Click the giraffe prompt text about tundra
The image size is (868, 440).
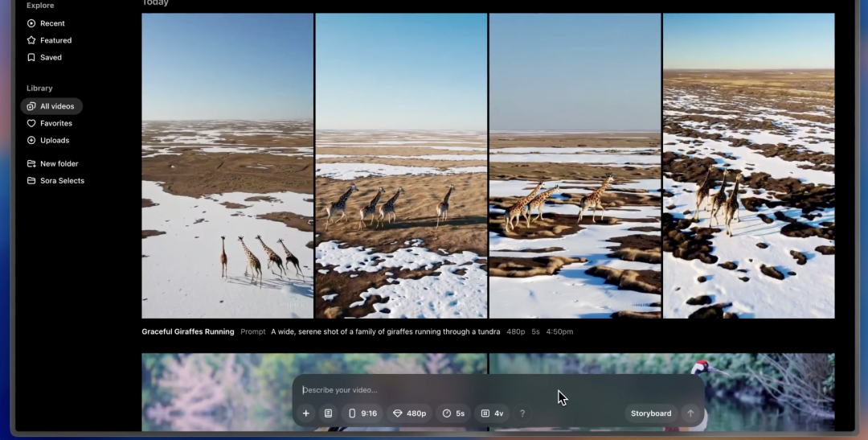[x=385, y=332]
